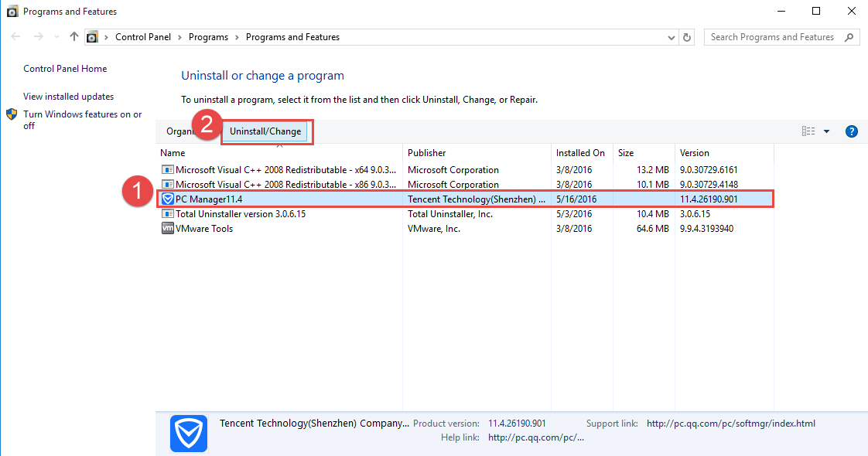868x456 pixels.
Task: Open the view options dropdown arrow
Action: click(x=826, y=131)
